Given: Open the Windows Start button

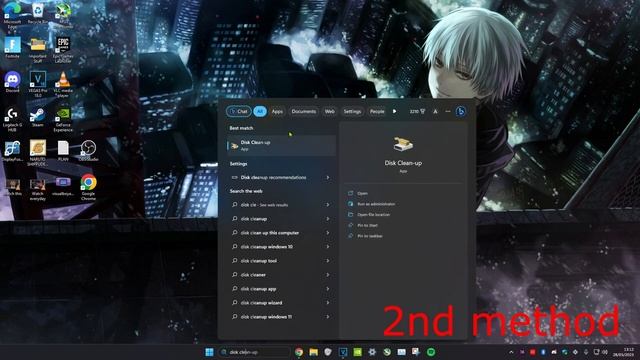Looking at the screenshot, I should pos(209,352).
